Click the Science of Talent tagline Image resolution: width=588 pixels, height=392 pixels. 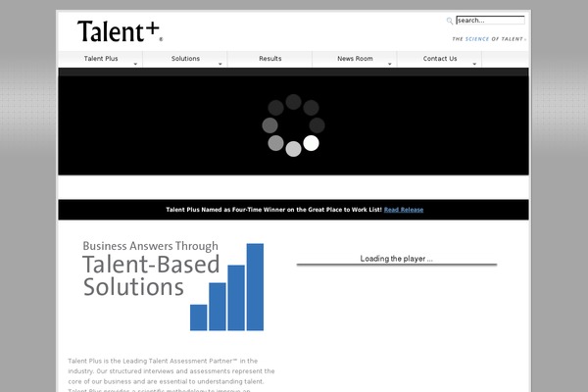488,39
